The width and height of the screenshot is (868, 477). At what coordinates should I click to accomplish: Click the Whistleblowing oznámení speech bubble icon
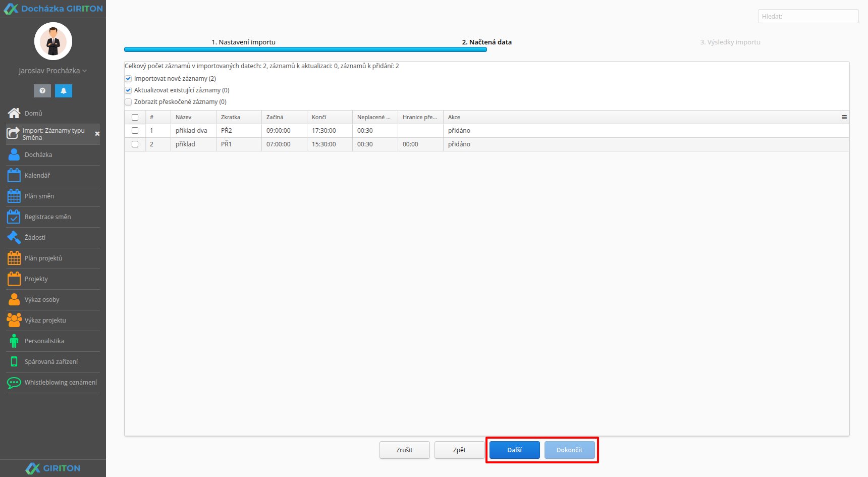14,383
